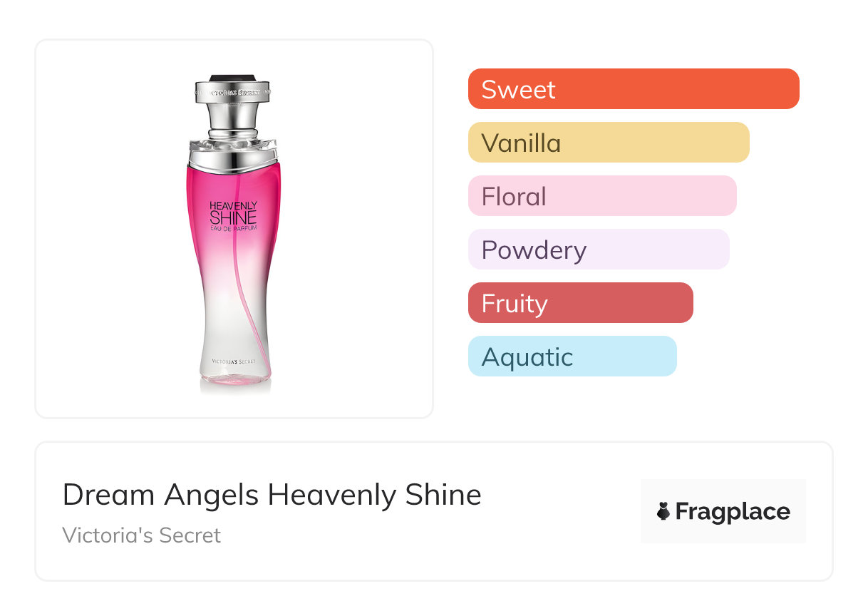
Task: Open the Dream Angels Heavenly Shine title
Action: 272,495
